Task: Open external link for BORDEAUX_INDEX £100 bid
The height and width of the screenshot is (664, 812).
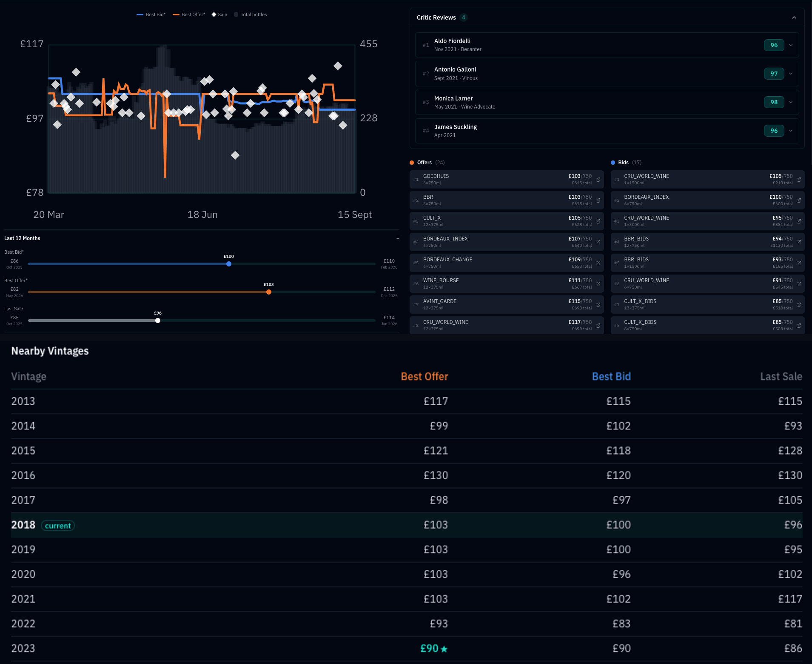Action: 799,200
